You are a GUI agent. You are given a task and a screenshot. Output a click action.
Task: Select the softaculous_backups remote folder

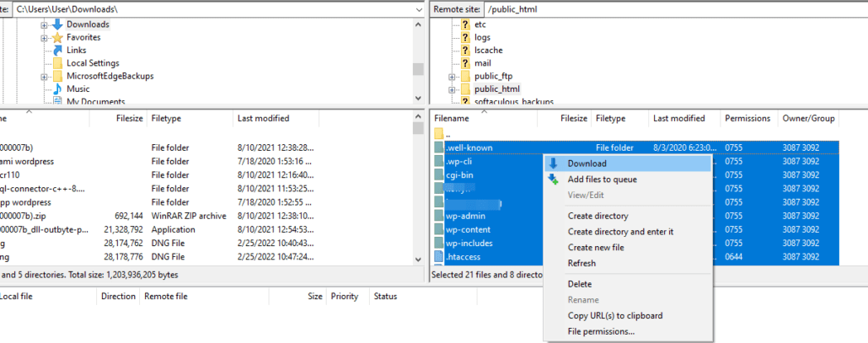pyautogui.click(x=514, y=101)
